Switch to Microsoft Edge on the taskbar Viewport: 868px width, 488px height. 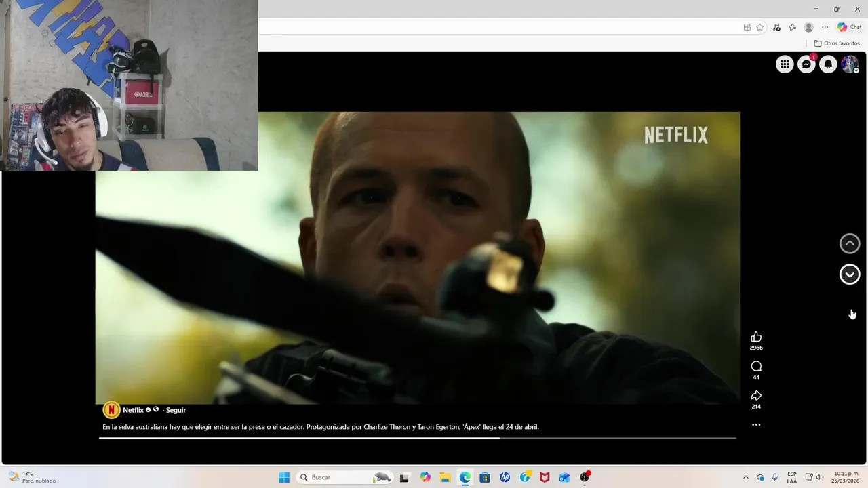(x=465, y=477)
